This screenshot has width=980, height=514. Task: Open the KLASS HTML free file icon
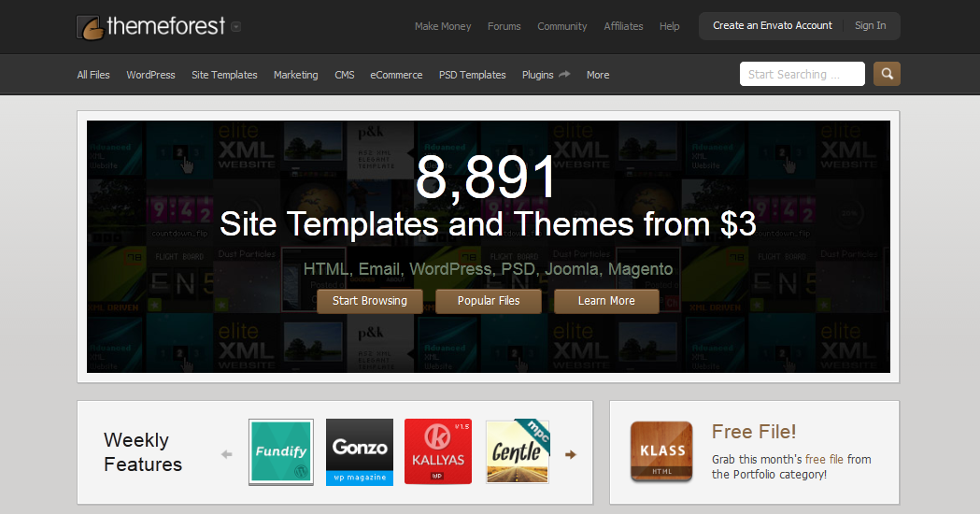(x=661, y=451)
